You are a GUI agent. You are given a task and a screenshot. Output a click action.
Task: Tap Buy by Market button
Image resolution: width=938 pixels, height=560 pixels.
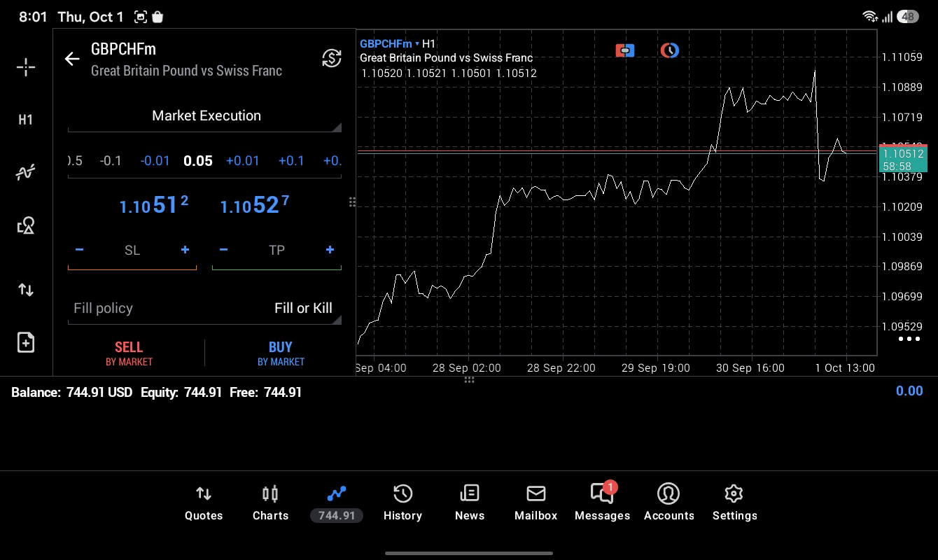281,353
